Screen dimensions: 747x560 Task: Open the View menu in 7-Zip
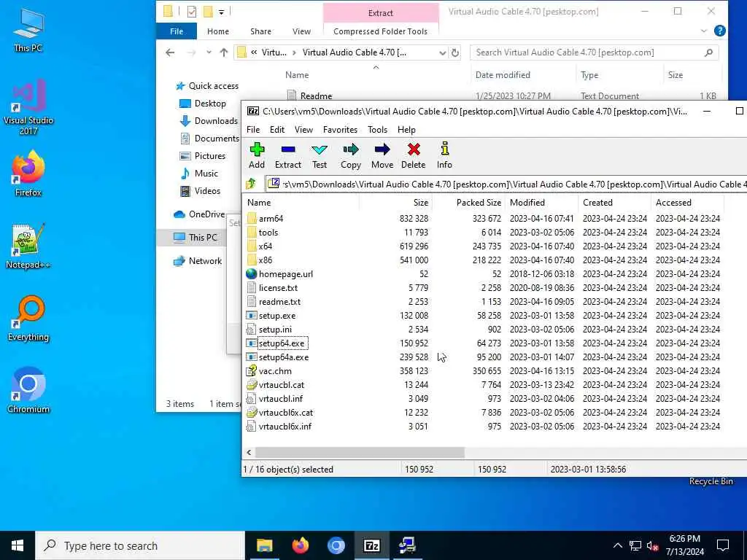(x=303, y=130)
